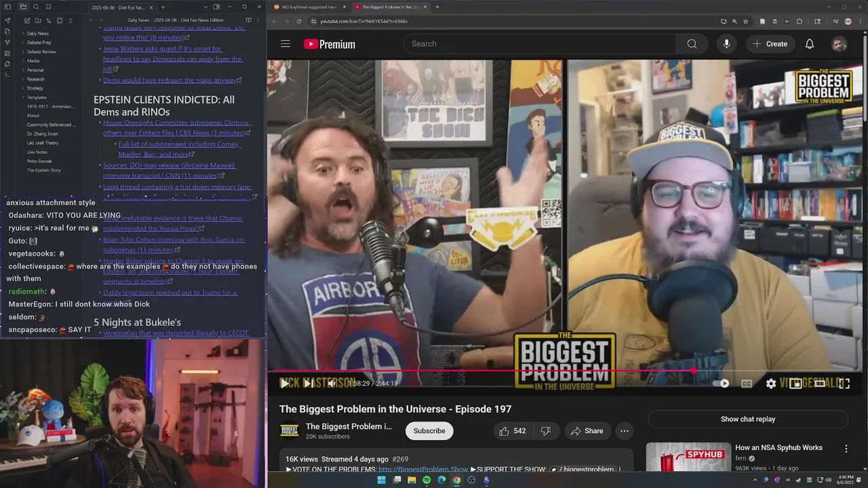Open YouTube Create menu
Viewport: 868px width, 488px height.
tap(770, 44)
